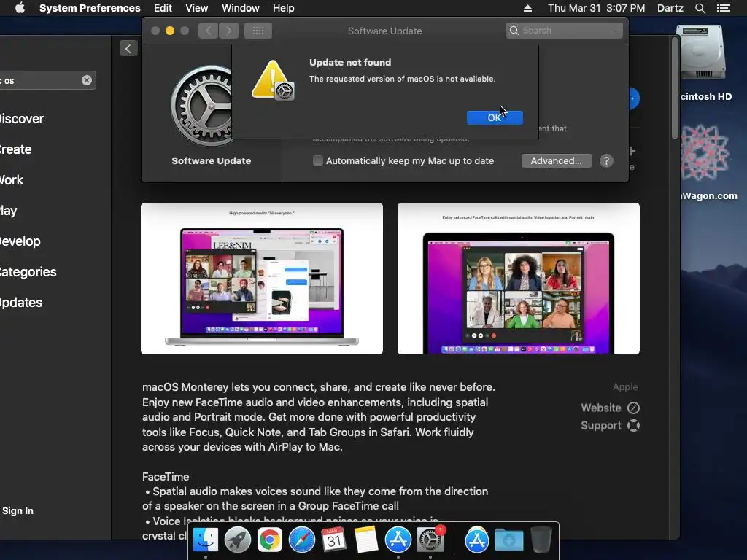Enable Automatically keep my Mac up to date
Viewport: 747px width, 560px height.
[x=318, y=161]
